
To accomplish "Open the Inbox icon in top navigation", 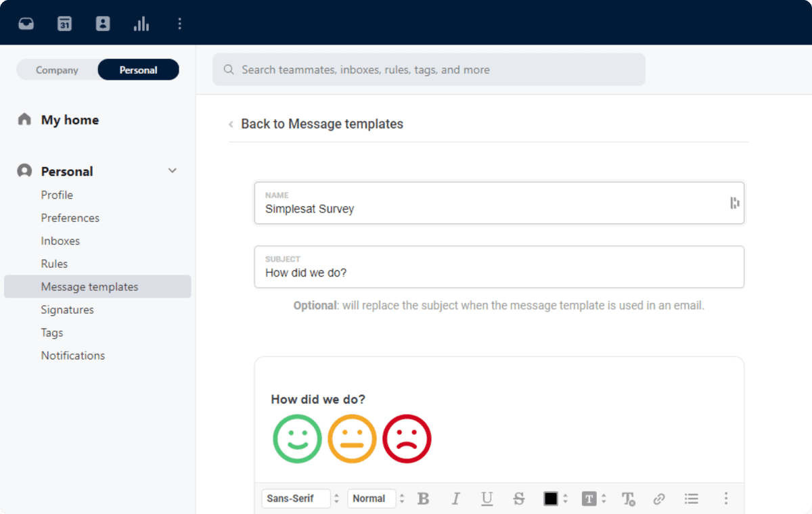I will [25, 22].
